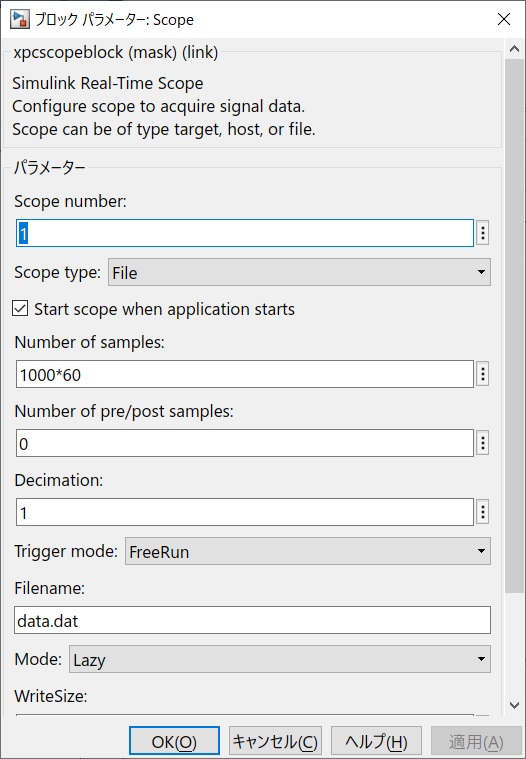Expand the Trigger mode dropdown set to FreeRun
Screen dimensions: 526x759
point(308,551)
